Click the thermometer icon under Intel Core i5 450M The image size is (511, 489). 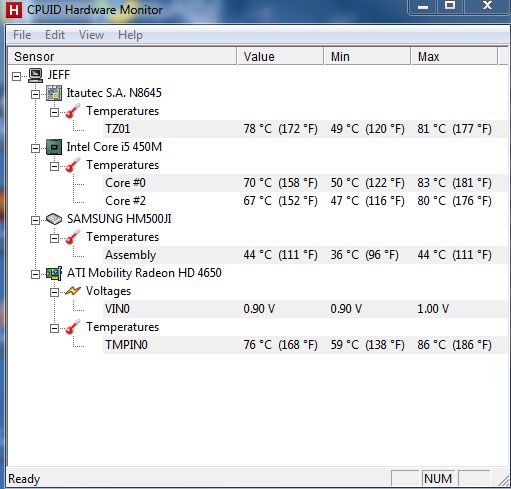coord(73,165)
